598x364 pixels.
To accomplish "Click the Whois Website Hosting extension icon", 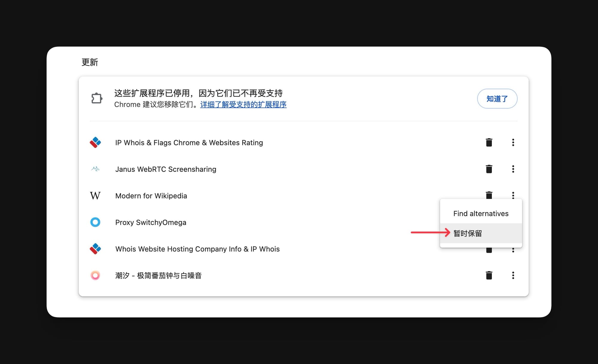I will pos(95,249).
